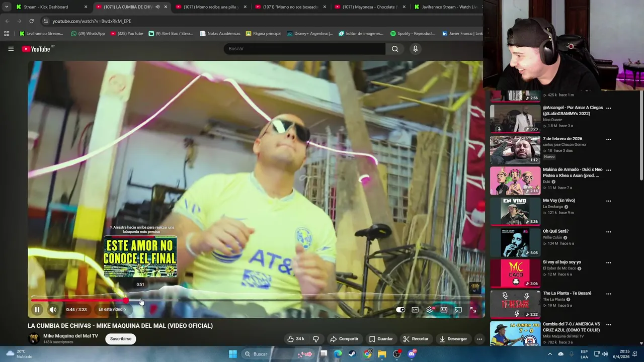This screenshot has height=362, width=644.
Task: Enter full screen from the player
Action: (x=473, y=310)
